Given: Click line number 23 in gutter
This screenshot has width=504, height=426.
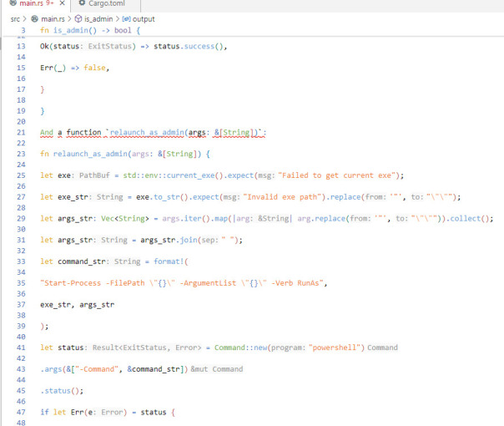Looking at the screenshot, I should (x=21, y=154).
